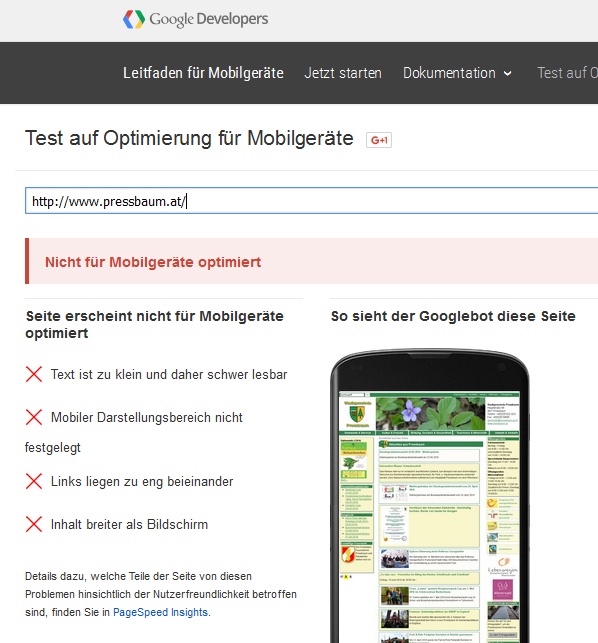This screenshot has width=598, height=643.
Task: Select Jetzt starten in navigation bar
Action: coord(343,73)
